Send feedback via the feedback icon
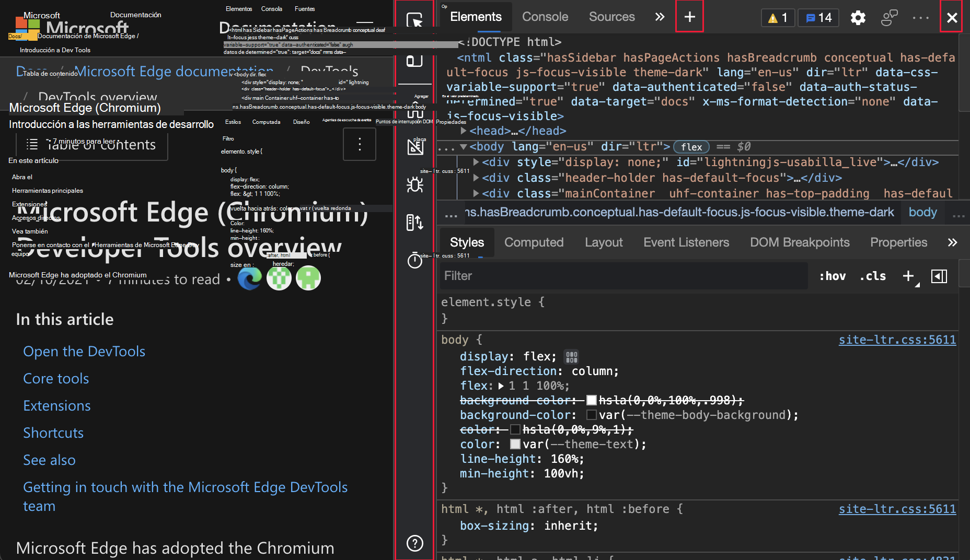The image size is (970, 560). 889,18
